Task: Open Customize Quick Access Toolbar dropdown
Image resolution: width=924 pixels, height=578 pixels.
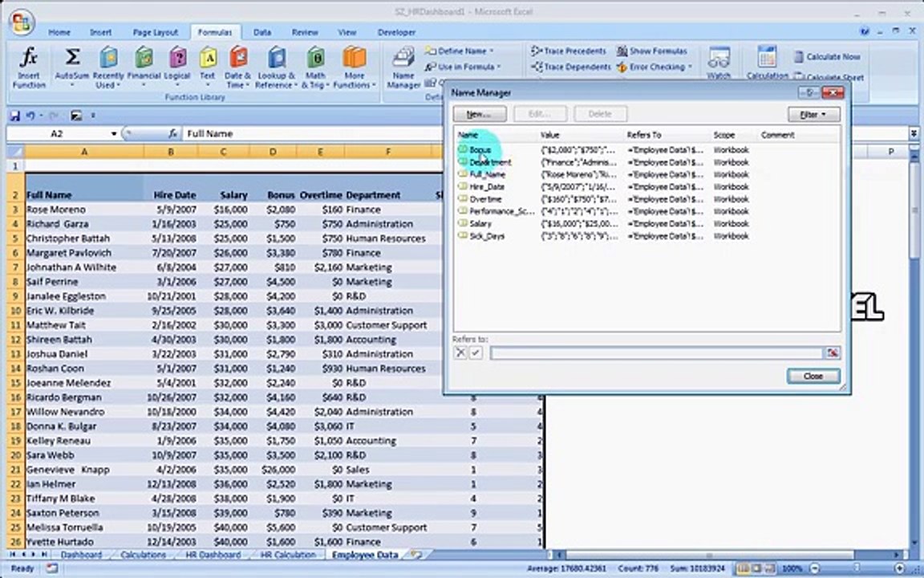Action: [x=92, y=116]
